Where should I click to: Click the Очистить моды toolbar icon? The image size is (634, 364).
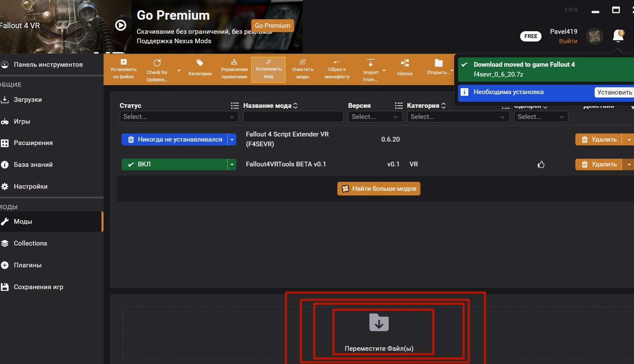(x=303, y=69)
